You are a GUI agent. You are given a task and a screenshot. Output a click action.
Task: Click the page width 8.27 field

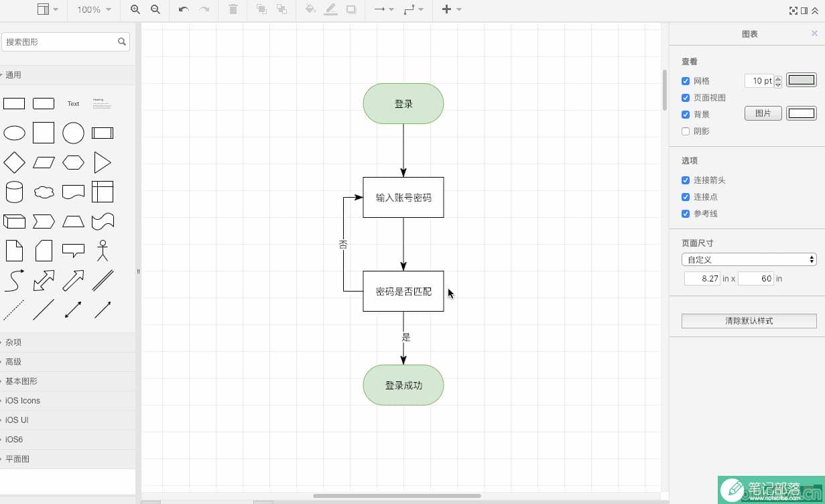click(x=702, y=278)
